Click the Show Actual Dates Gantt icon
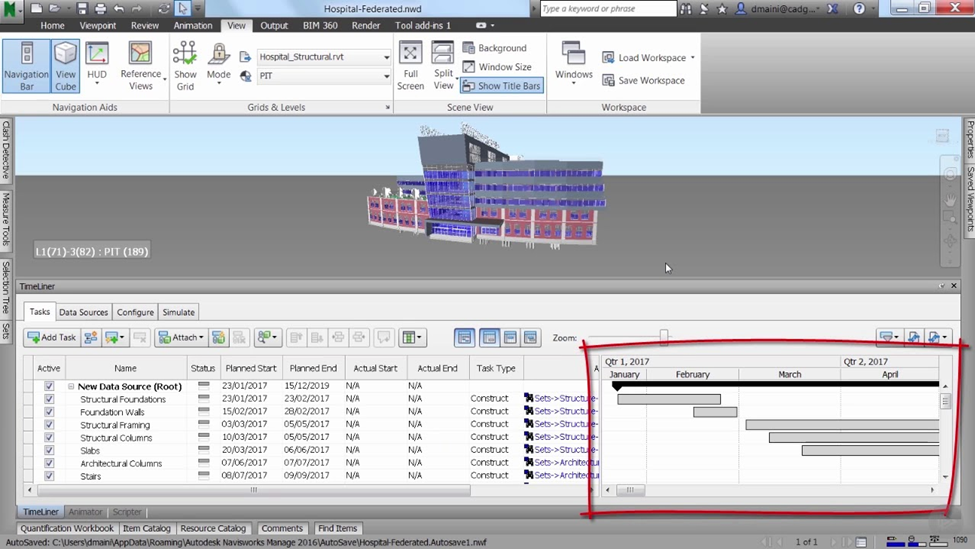The image size is (975, 549). (x=510, y=338)
